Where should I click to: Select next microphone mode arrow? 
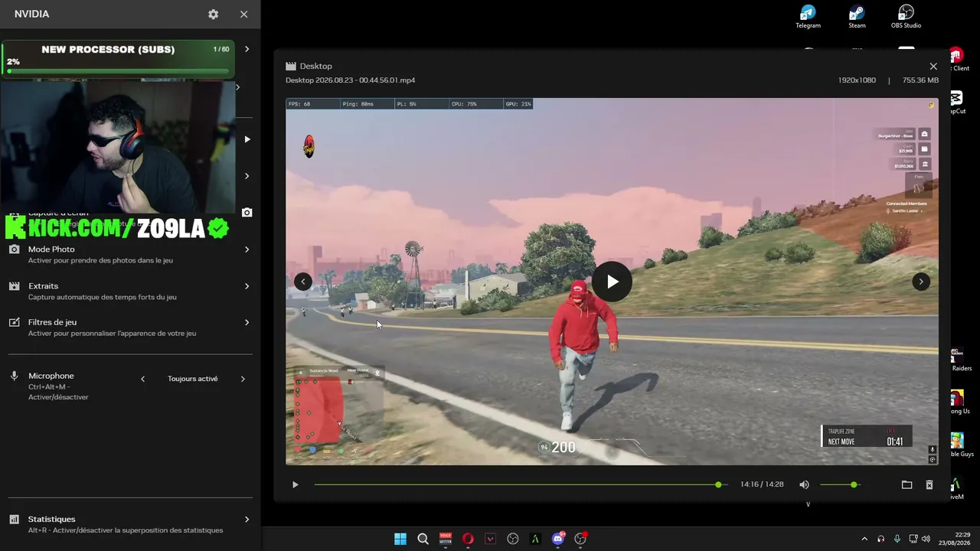(243, 379)
